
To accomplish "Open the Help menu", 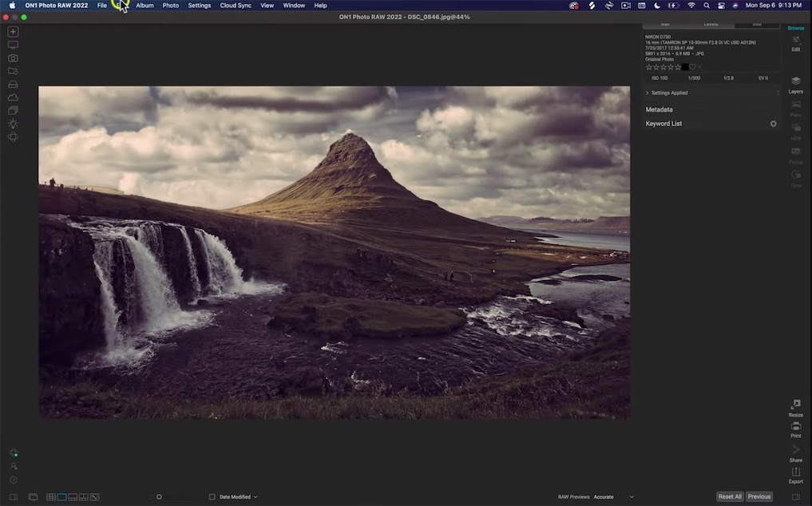I will [320, 6].
